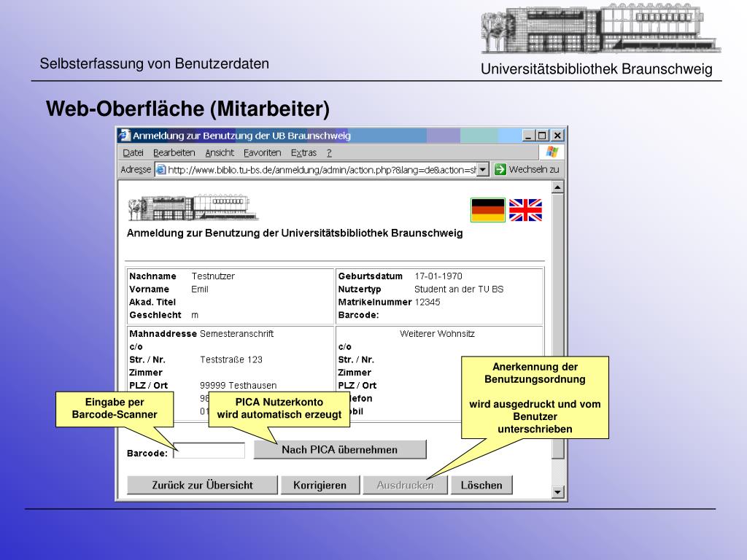Click Zurück zur Übersicht button
The image size is (747, 560).
pyautogui.click(x=203, y=485)
